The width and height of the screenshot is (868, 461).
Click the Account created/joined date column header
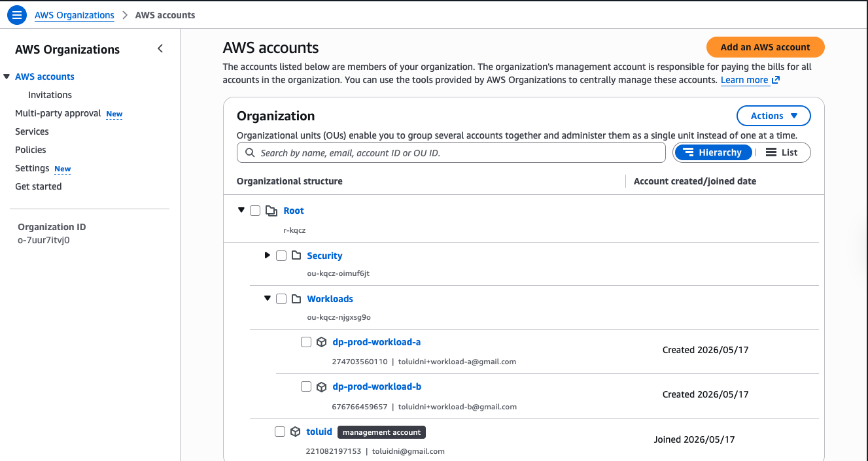click(x=695, y=181)
